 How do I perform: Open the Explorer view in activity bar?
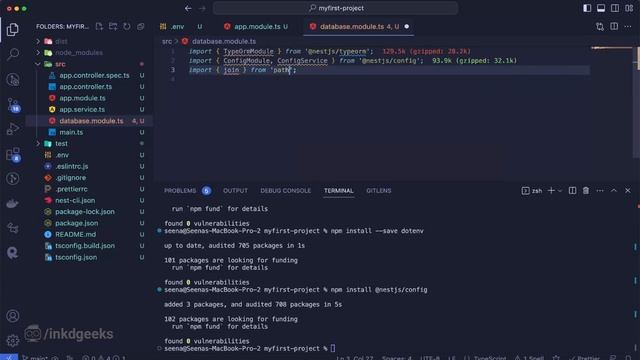(x=13, y=29)
